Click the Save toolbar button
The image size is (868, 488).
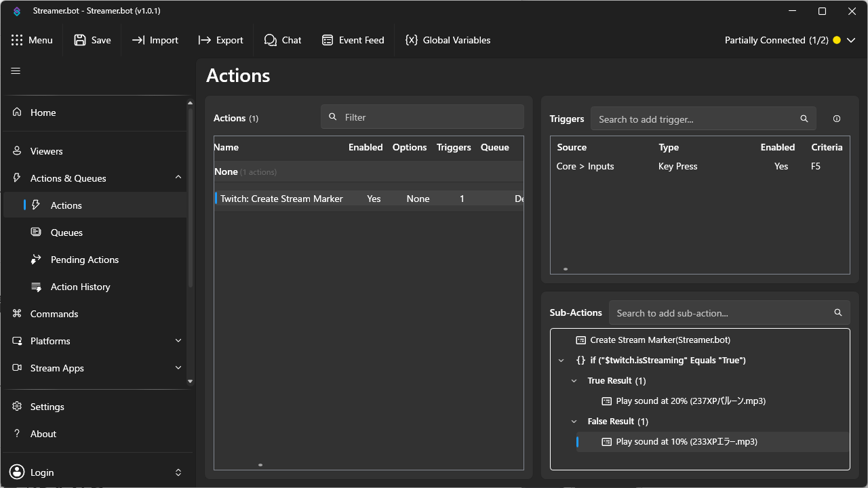tap(92, 40)
